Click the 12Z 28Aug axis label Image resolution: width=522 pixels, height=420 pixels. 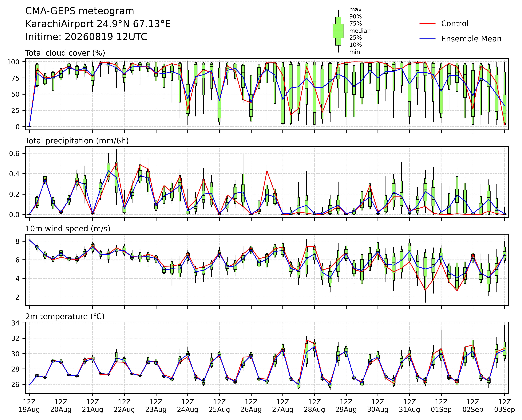314,406
